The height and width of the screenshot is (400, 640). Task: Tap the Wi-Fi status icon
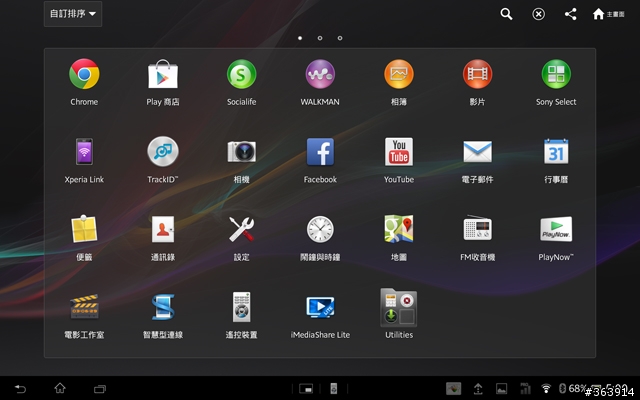546,388
